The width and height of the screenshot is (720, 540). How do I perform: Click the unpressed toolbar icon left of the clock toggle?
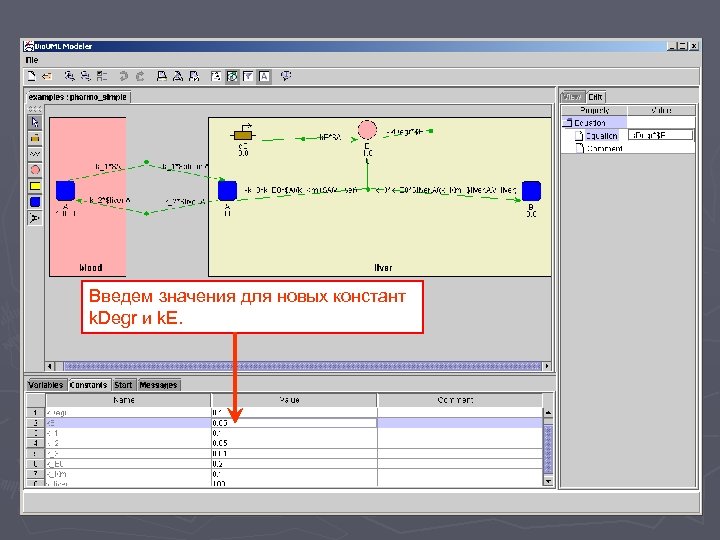(x=215, y=76)
